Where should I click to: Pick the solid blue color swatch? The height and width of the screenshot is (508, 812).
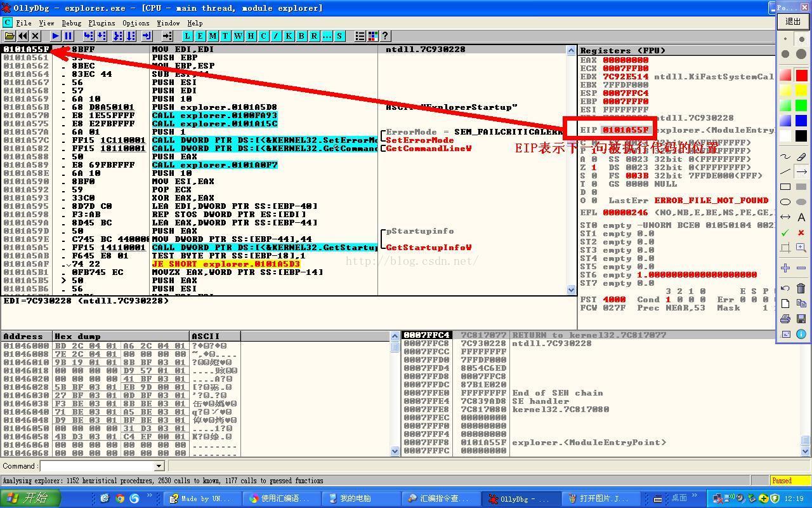click(x=801, y=121)
